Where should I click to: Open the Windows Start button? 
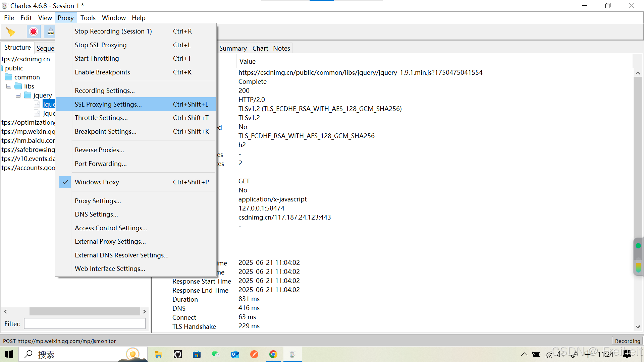point(9,354)
